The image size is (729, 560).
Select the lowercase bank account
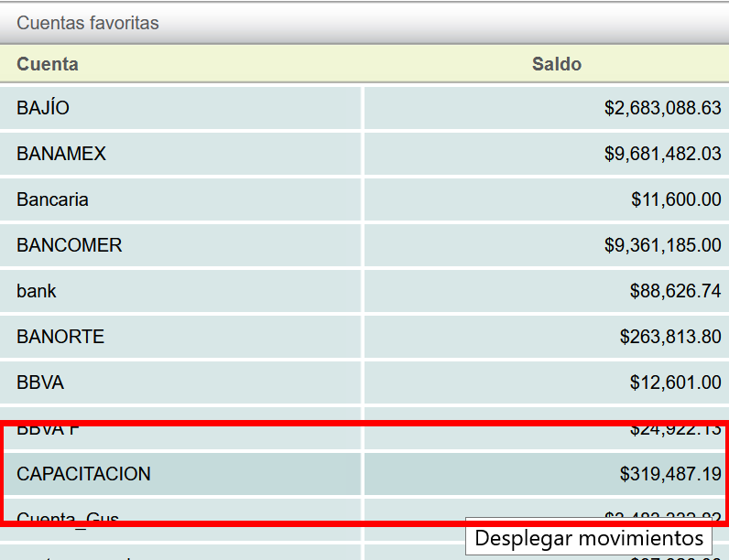[x=37, y=291]
